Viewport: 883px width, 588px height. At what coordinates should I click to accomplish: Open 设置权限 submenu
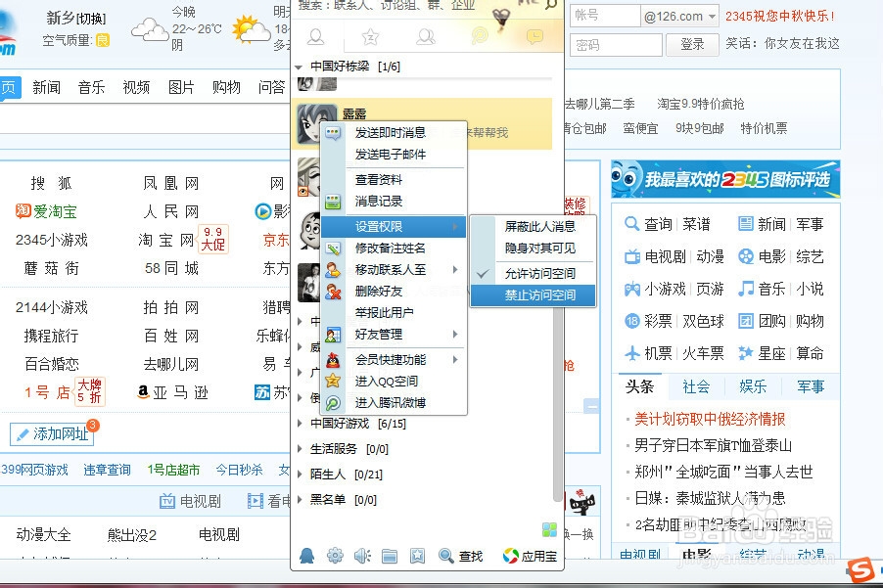394,227
